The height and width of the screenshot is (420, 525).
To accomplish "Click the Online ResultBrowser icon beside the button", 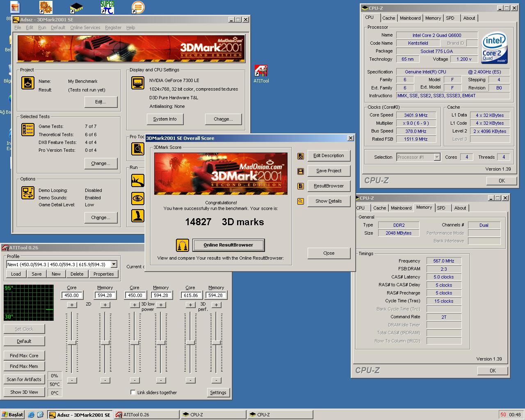I will click(183, 245).
